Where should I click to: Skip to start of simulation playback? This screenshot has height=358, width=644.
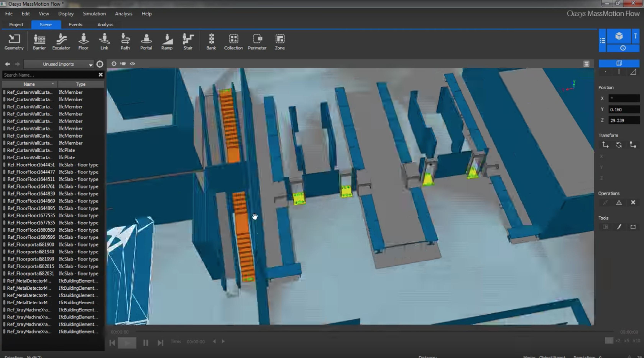112,343
